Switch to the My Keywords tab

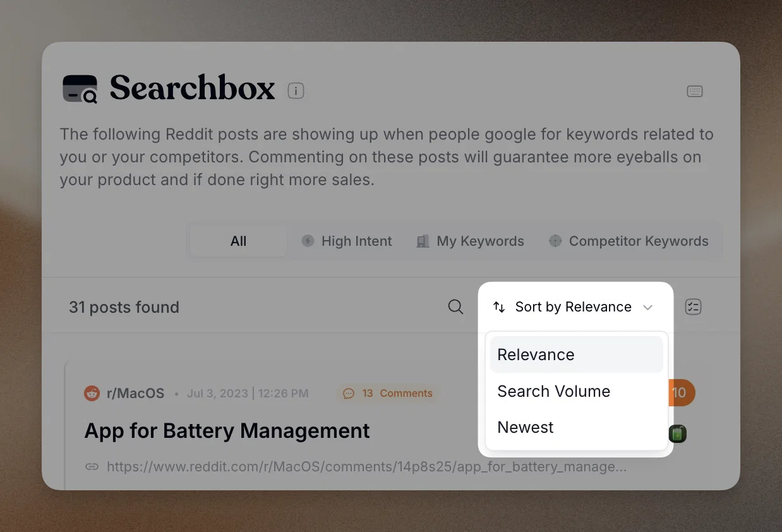click(x=471, y=241)
